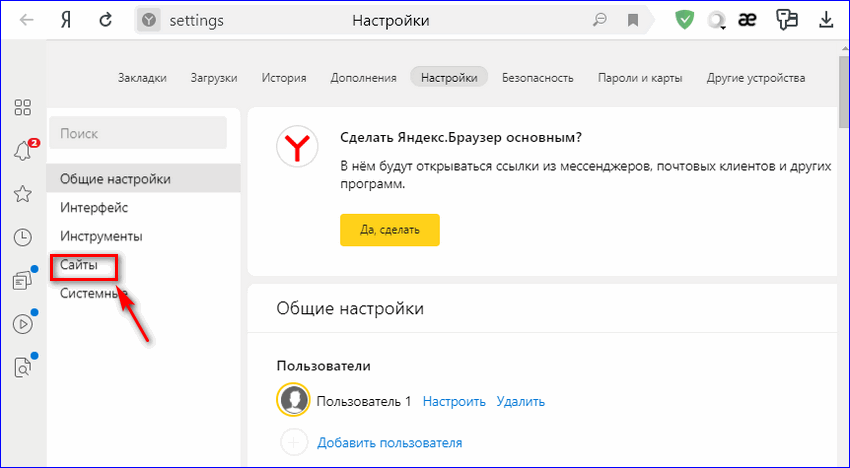This screenshot has height=468, width=850.
Task: Click the Y site icon in address bar
Action: 149,21
